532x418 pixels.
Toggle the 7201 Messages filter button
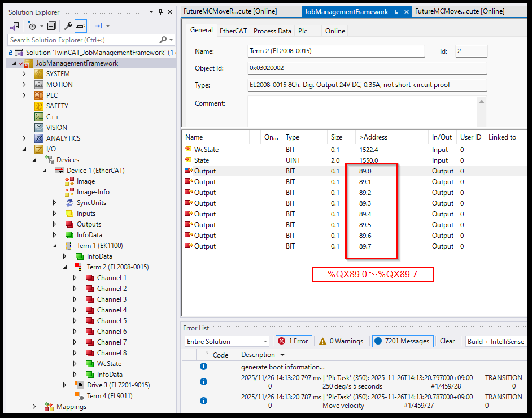403,341
